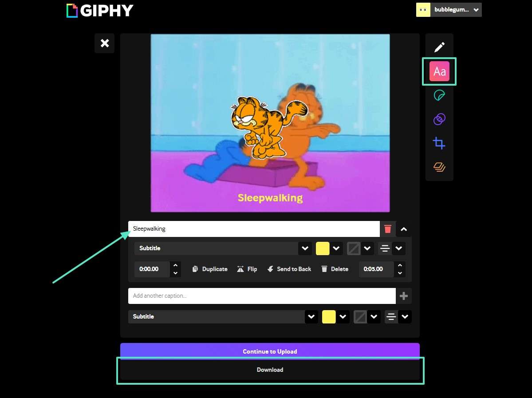Expand new caption alignment options

click(x=405, y=316)
